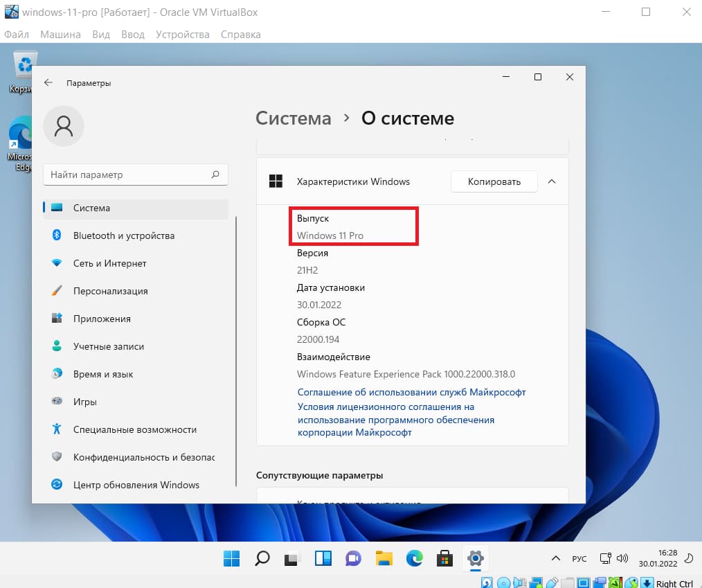Open the Windows Start menu

tap(231, 558)
